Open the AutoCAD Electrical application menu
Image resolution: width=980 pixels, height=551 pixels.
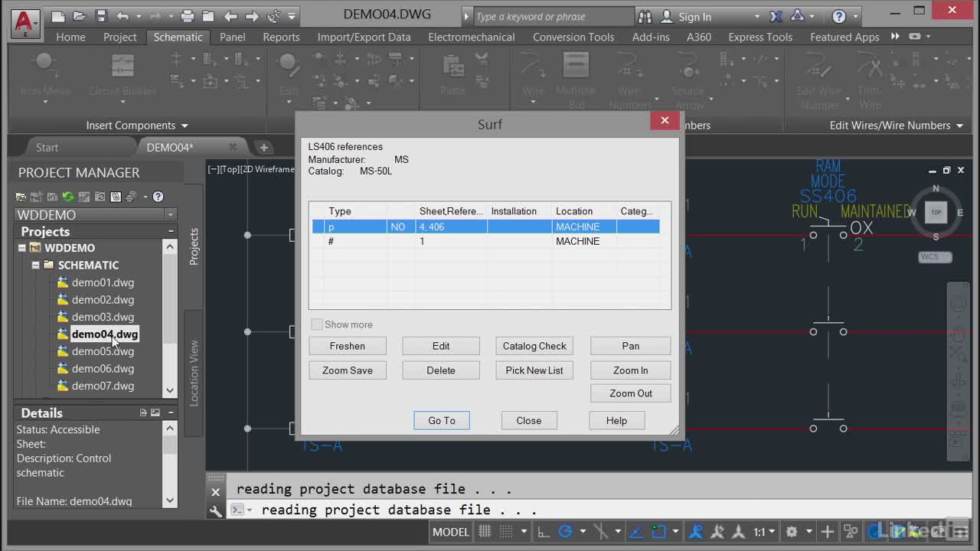pyautogui.click(x=24, y=23)
